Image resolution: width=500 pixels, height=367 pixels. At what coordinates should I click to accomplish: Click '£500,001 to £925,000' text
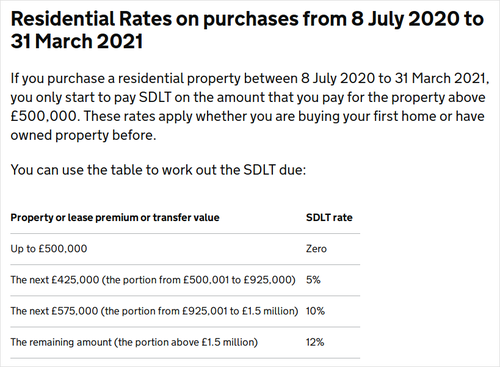(x=237, y=280)
